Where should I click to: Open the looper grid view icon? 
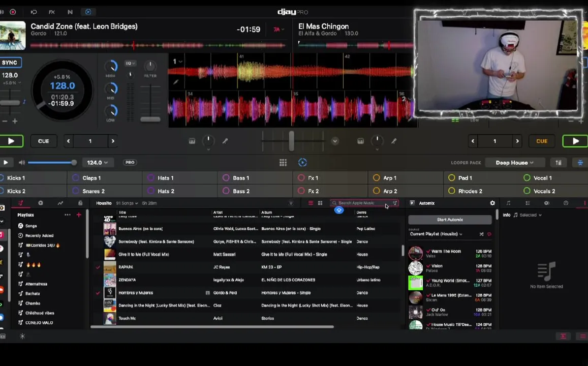283,162
